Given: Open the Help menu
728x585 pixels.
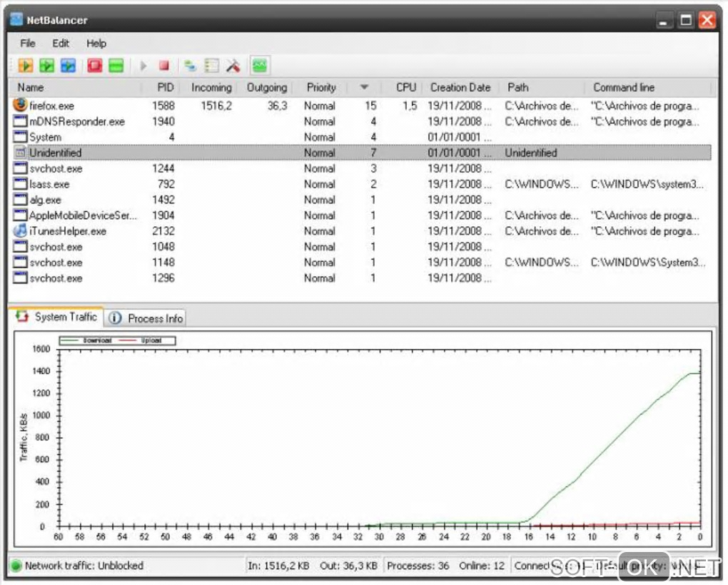Looking at the screenshot, I should pos(96,43).
